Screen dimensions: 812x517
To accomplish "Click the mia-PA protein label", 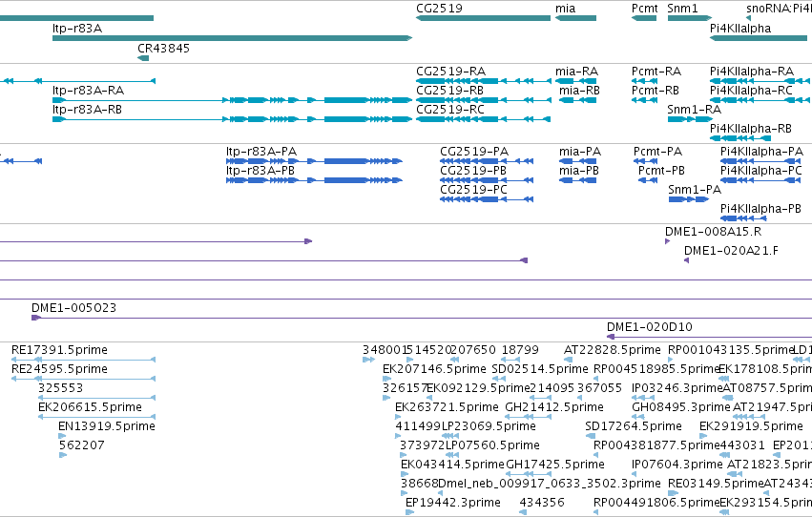I will point(580,151).
